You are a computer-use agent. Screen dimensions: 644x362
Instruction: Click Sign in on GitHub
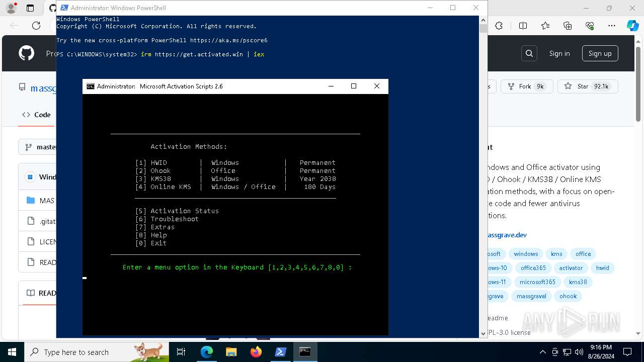point(559,53)
